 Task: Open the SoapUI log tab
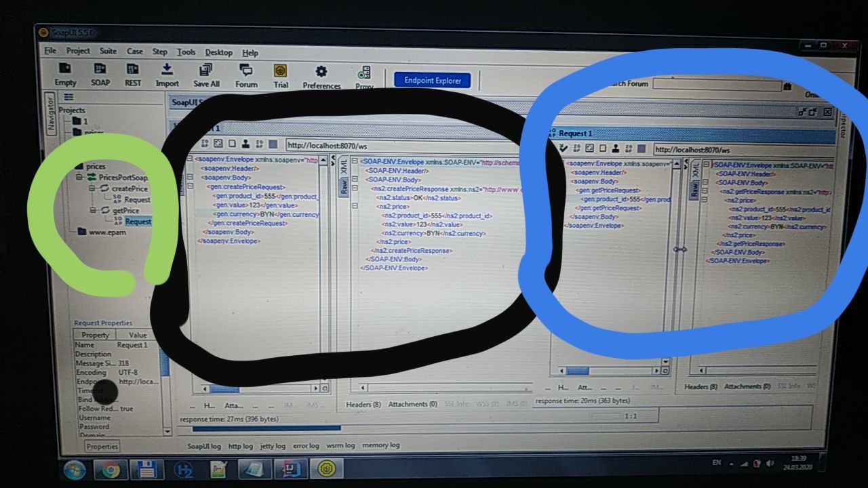point(203,445)
